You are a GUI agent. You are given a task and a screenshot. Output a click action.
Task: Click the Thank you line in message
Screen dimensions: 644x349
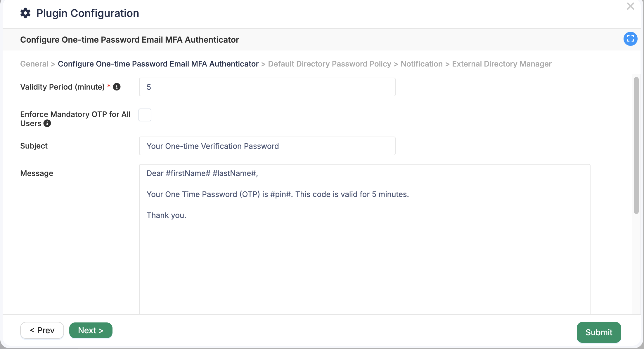tap(166, 215)
